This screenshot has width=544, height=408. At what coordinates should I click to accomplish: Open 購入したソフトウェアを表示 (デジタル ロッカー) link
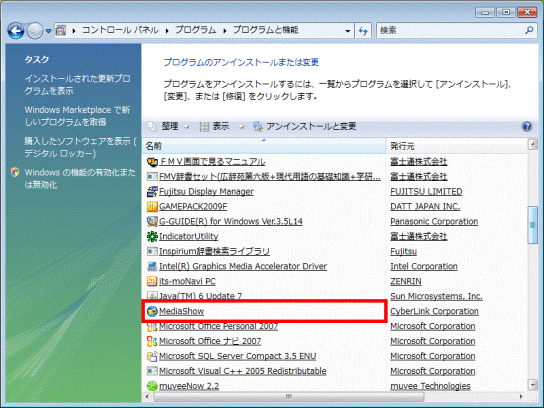pyautogui.click(x=80, y=147)
